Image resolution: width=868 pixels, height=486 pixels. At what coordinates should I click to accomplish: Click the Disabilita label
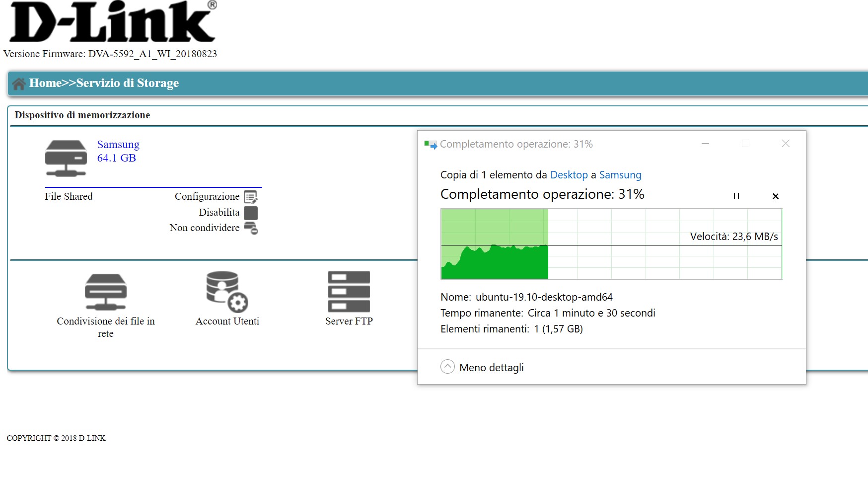pos(219,212)
